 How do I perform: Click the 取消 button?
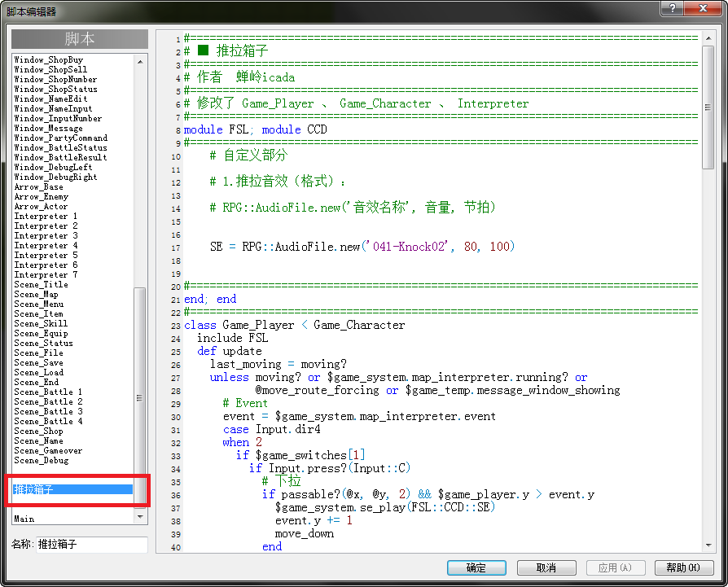click(546, 567)
